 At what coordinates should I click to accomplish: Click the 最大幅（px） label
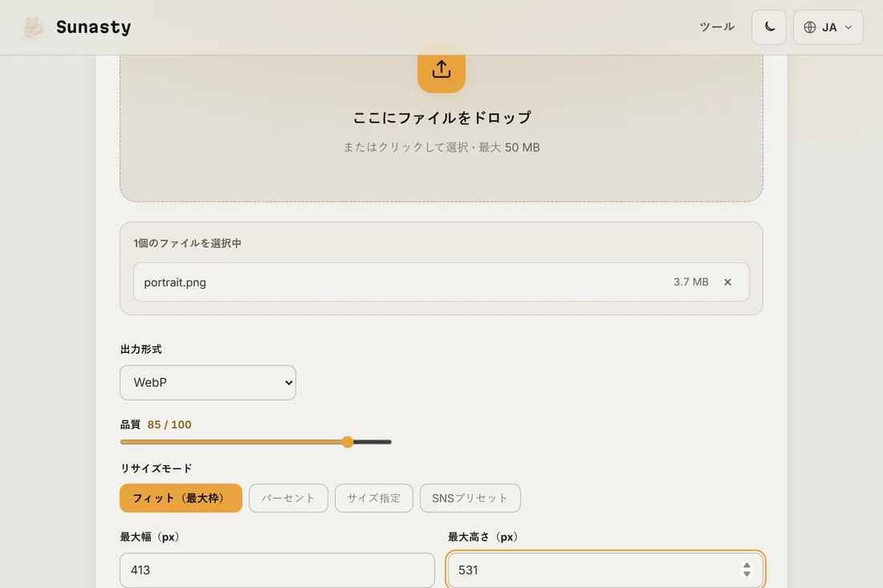click(x=150, y=537)
